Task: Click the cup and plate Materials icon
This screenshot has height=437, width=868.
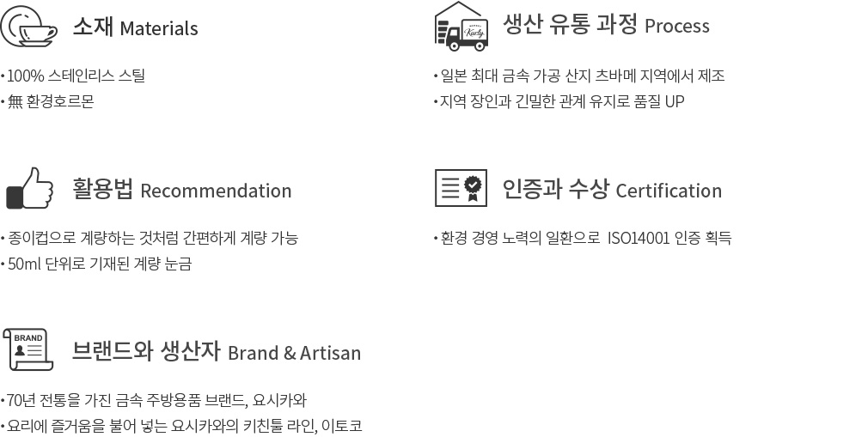Action: [x=28, y=26]
